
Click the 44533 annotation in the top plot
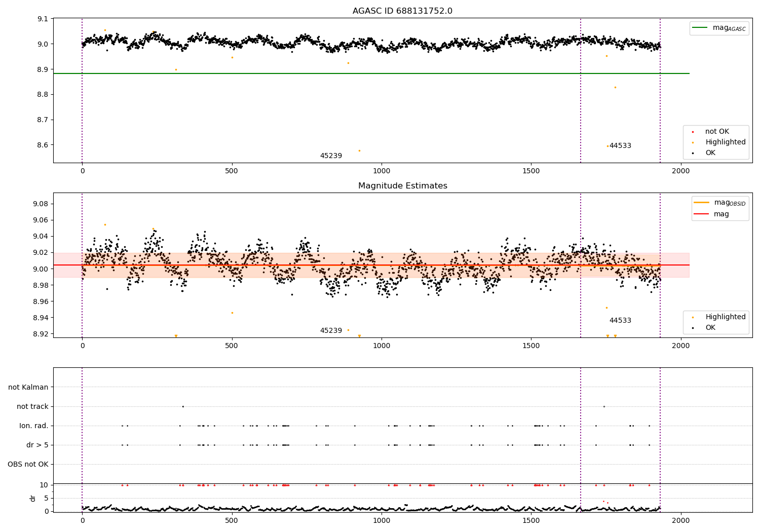620,146
